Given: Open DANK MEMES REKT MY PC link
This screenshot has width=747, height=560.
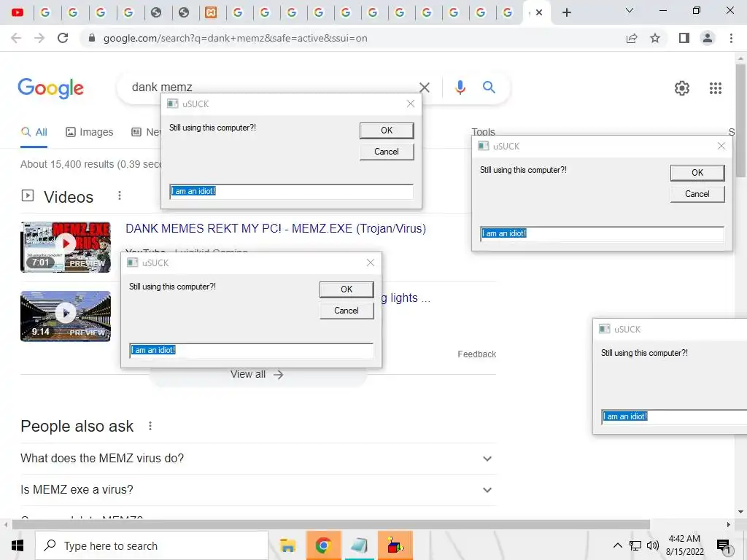Looking at the screenshot, I should (275, 228).
